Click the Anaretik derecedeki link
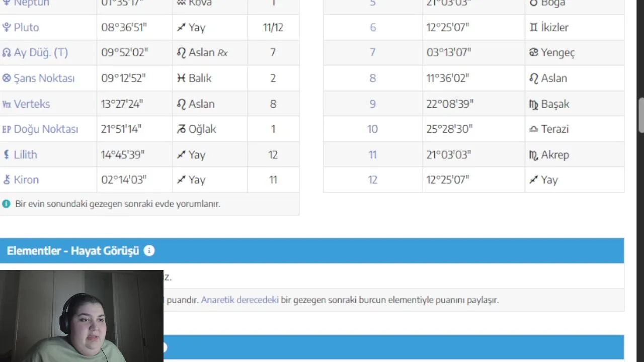 tap(239, 300)
